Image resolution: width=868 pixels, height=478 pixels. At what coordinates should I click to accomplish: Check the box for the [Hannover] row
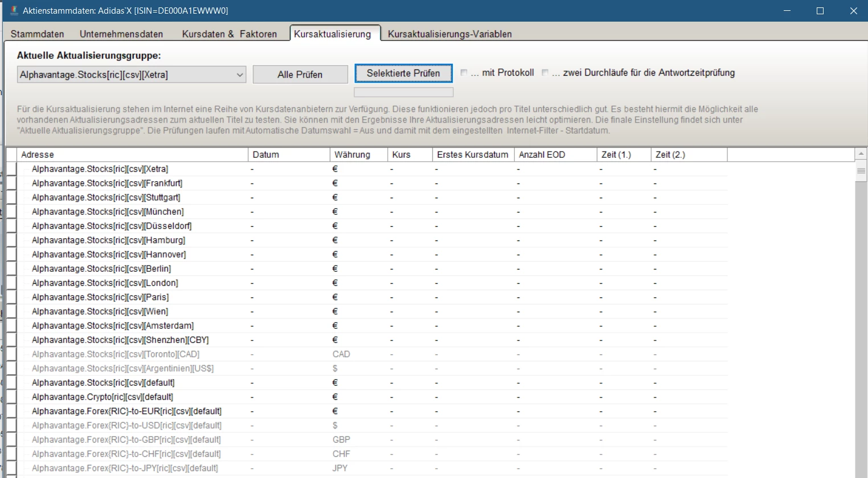pyautogui.click(x=11, y=254)
